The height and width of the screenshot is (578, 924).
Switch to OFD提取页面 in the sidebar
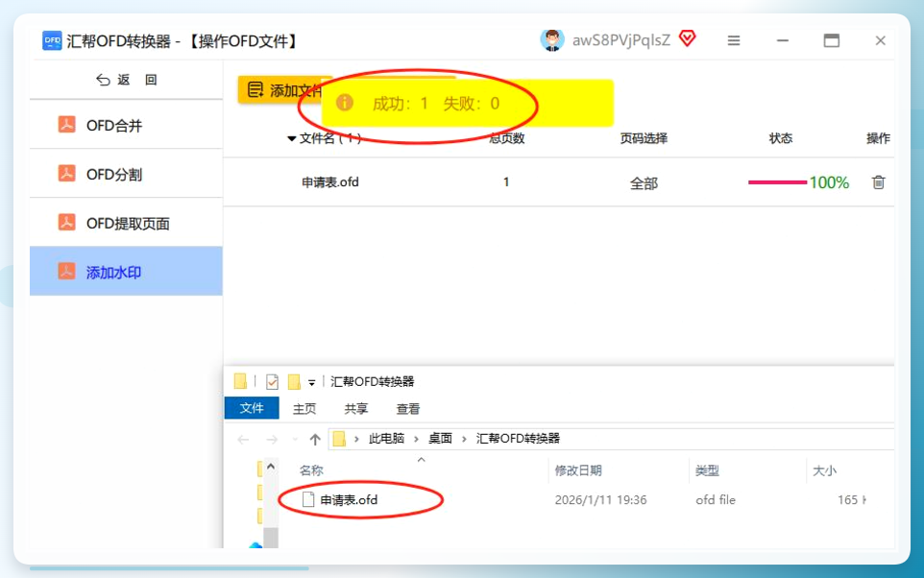(x=126, y=223)
